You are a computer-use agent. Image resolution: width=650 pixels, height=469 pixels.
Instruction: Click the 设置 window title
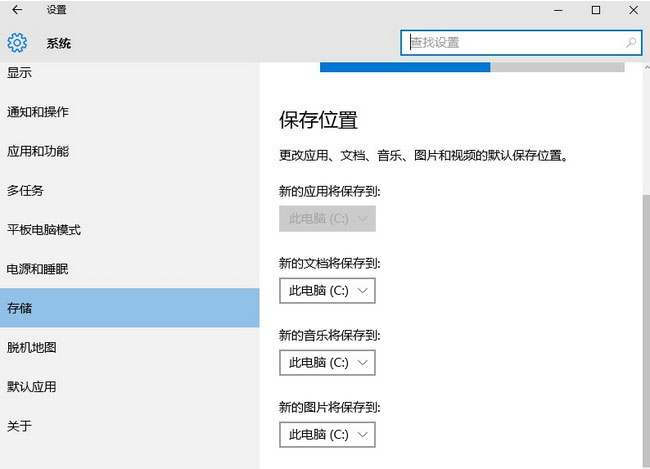[56, 10]
